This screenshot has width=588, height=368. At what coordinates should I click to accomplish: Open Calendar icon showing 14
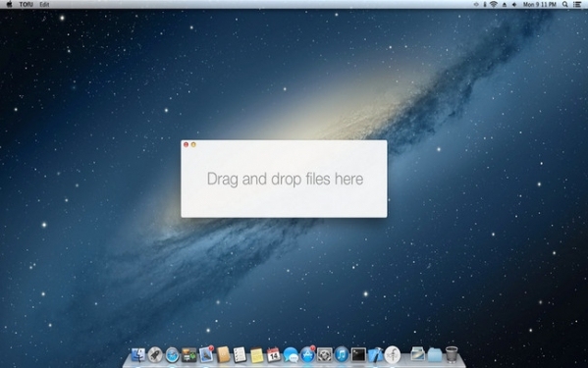pos(274,354)
